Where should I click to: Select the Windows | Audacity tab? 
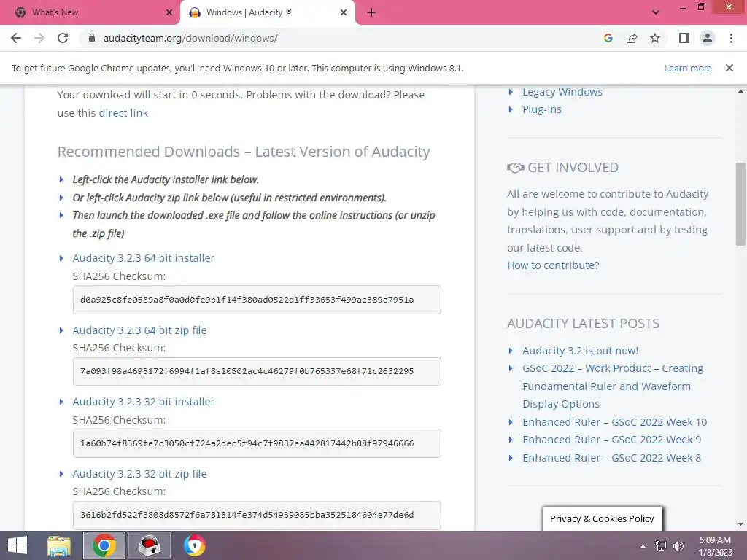tap(268, 13)
